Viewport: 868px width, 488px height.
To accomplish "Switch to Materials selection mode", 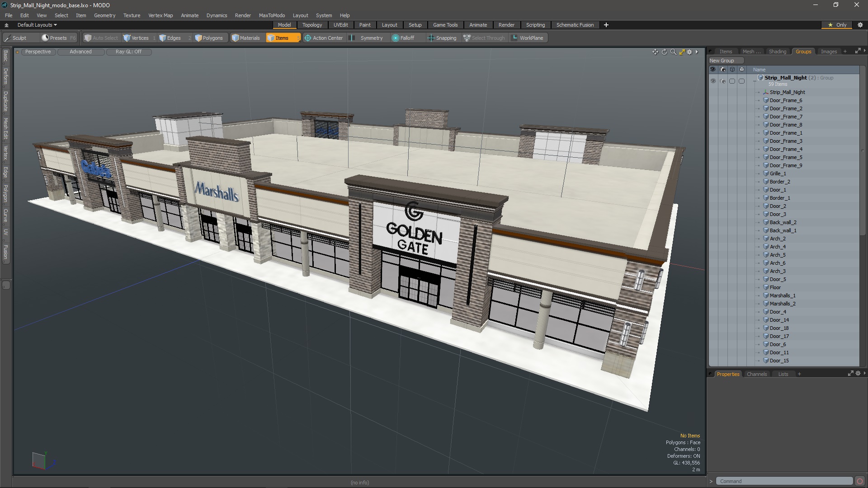I will pyautogui.click(x=246, y=38).
